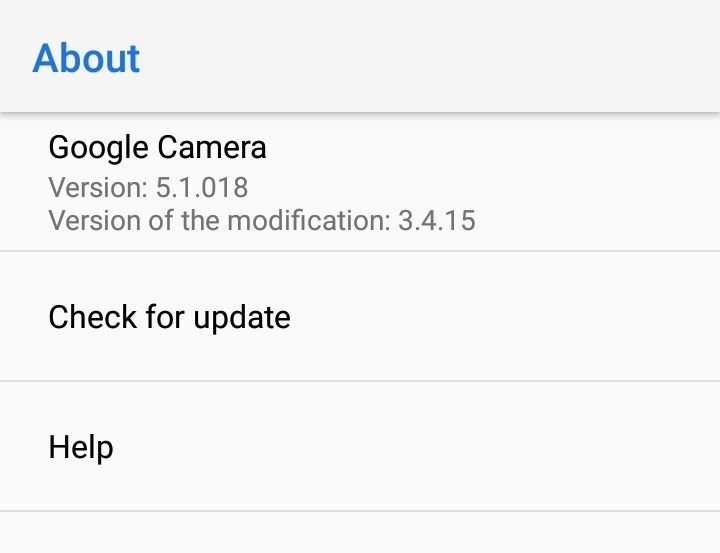This screenshot has width=720, height=553.
Task: Click empty header space beside About
Action: (x=430, y=58)
